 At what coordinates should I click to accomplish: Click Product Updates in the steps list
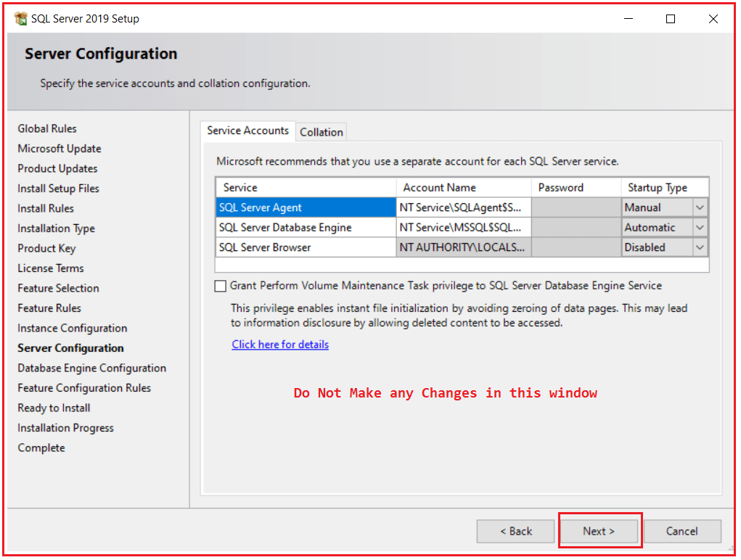click(57, 168)
